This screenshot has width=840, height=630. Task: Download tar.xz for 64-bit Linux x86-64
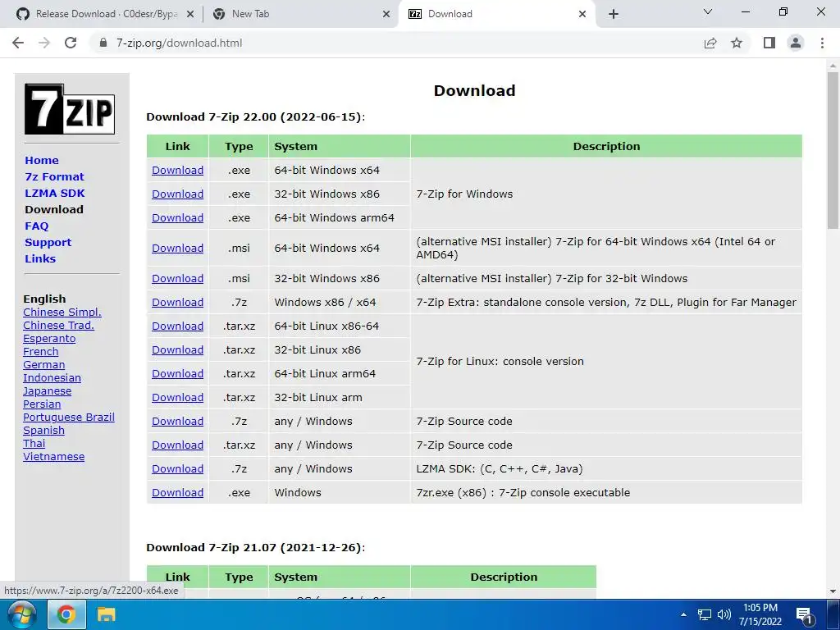tap(177, 326)
